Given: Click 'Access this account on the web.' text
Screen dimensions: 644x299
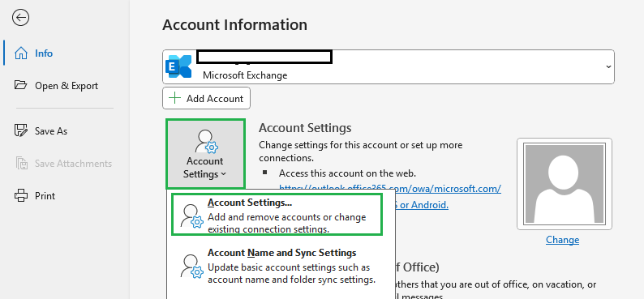Looking at the screenshot, I should point(347,173).
